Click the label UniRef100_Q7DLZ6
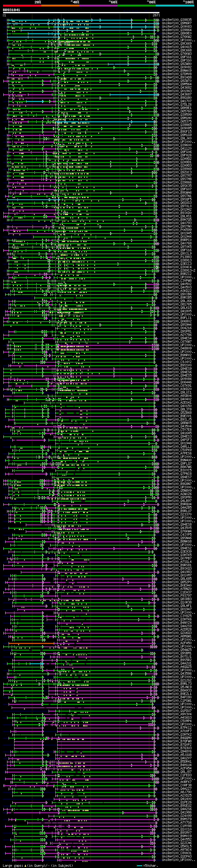 176,104
